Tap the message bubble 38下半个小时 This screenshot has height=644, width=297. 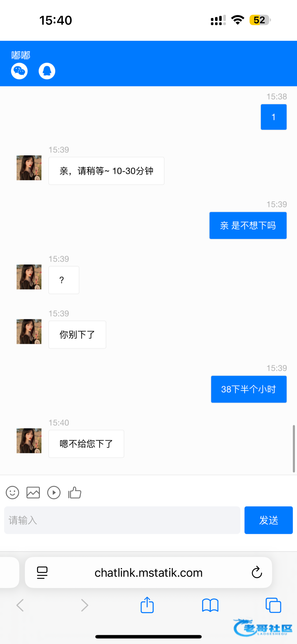248,389
